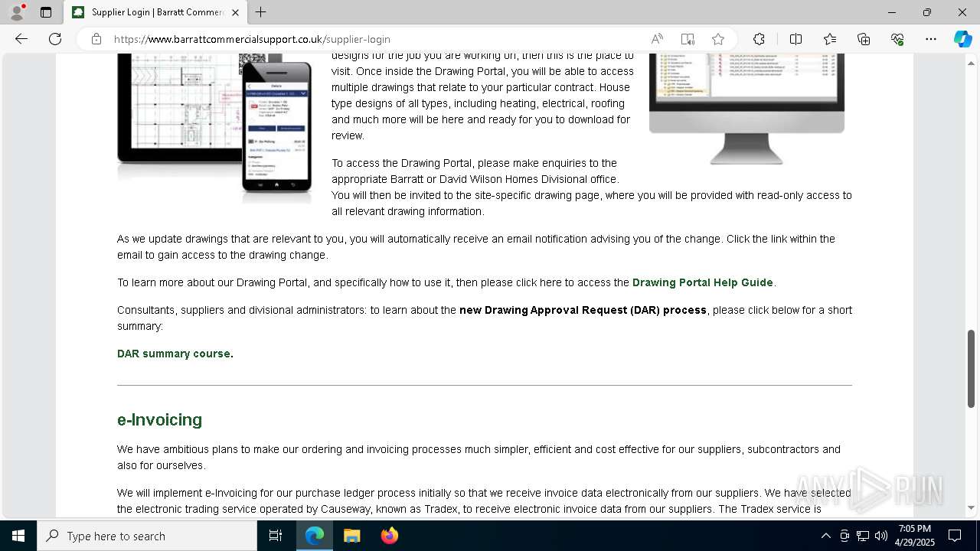Click 'new Drawing Approval Request (DAR) process' text
This screenshot has width=980, height=551.
[x=583, y=310]
